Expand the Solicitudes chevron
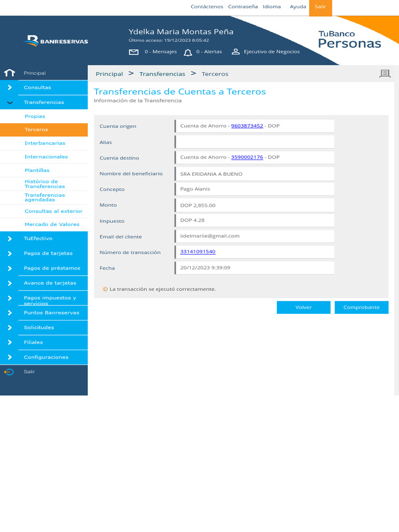 click(9, 327)
